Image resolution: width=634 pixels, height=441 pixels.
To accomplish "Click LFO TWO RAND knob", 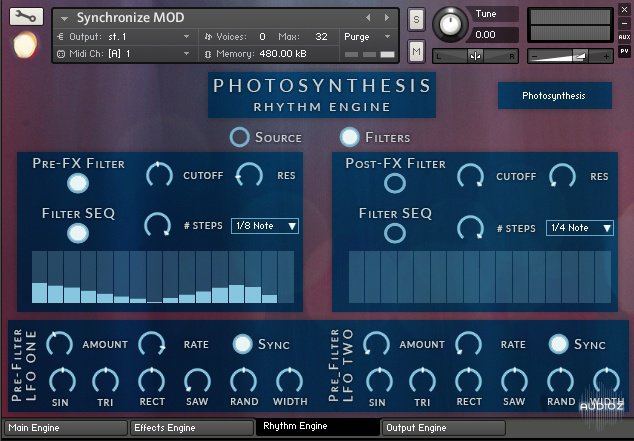I will click(x=560, y=381).
